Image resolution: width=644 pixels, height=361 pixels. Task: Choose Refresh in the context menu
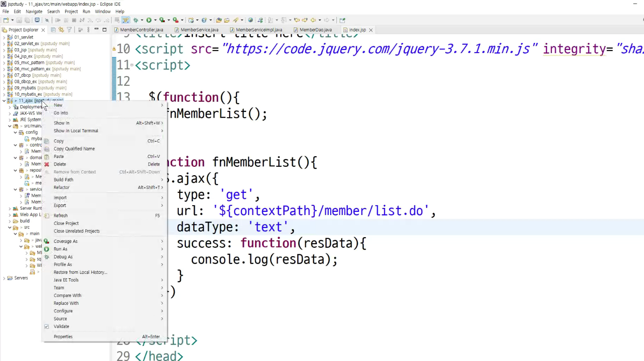tap(104, 215)
